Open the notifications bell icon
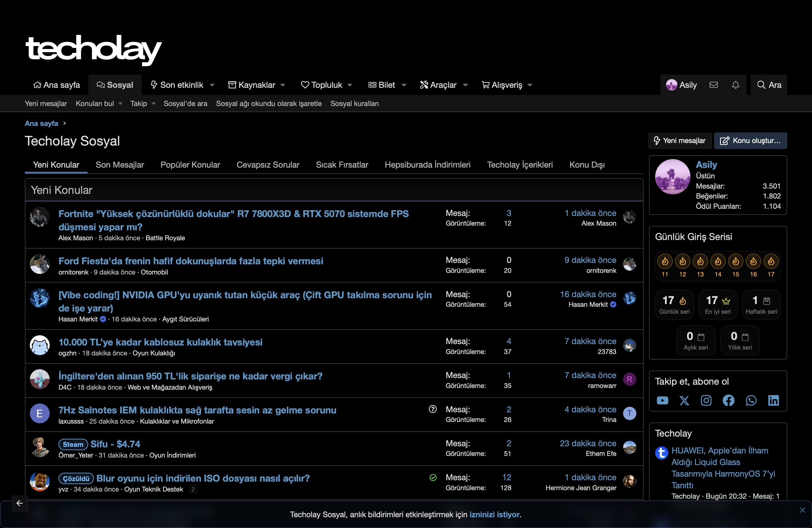812x528 pixels. [x=735, y=85]
